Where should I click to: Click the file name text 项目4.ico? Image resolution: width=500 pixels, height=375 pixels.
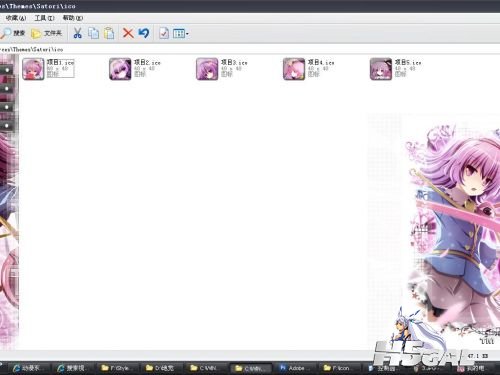pyautogui.click(x=321, y=62)
